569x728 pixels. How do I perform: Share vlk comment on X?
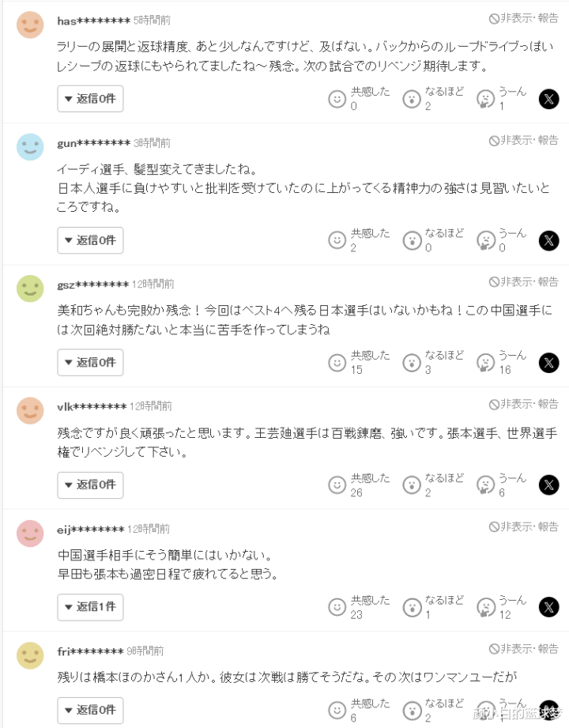(x=548, y=485)
